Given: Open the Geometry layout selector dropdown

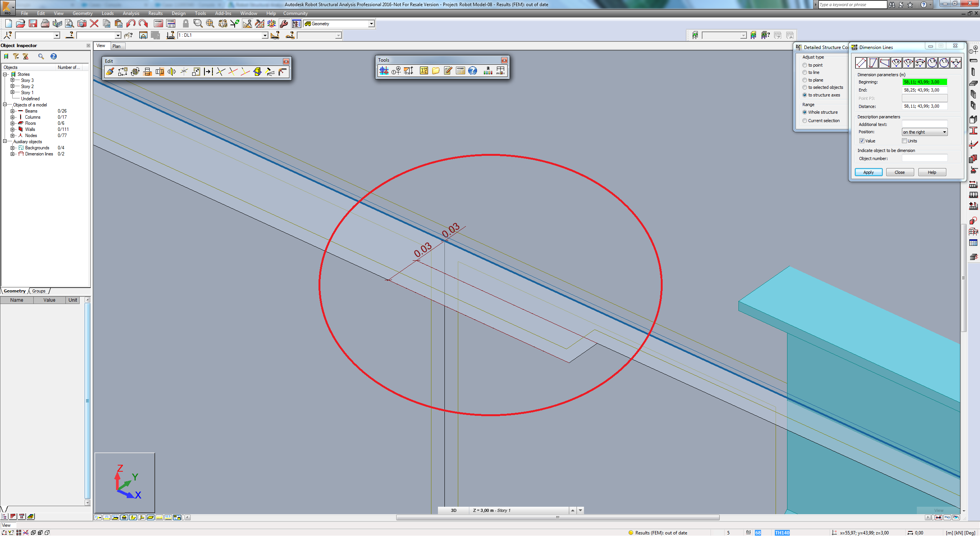Looking at the screenshot, I should 371,23.
